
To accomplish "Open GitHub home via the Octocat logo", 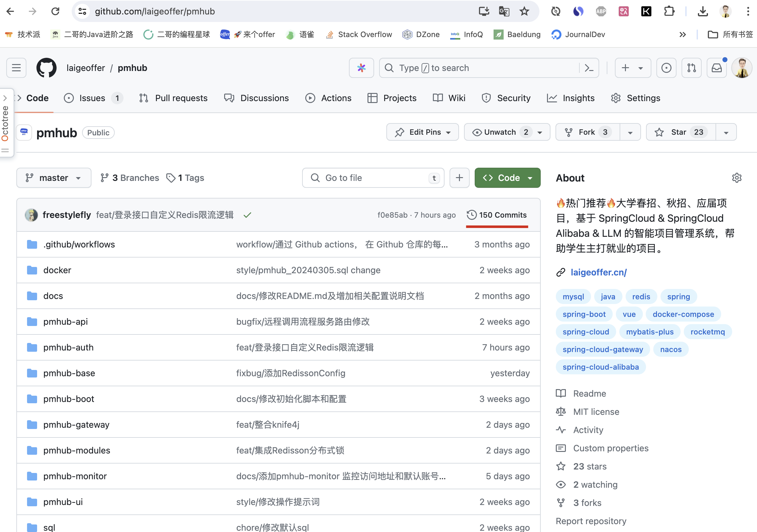I will pyautogui.click(x=47, y=68).
